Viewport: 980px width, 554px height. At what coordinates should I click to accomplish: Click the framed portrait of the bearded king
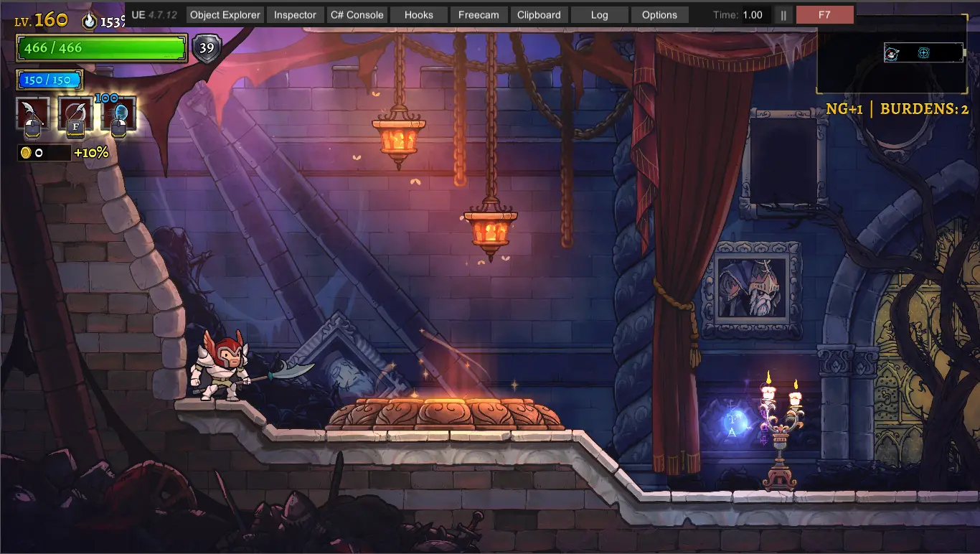[751, 290]
